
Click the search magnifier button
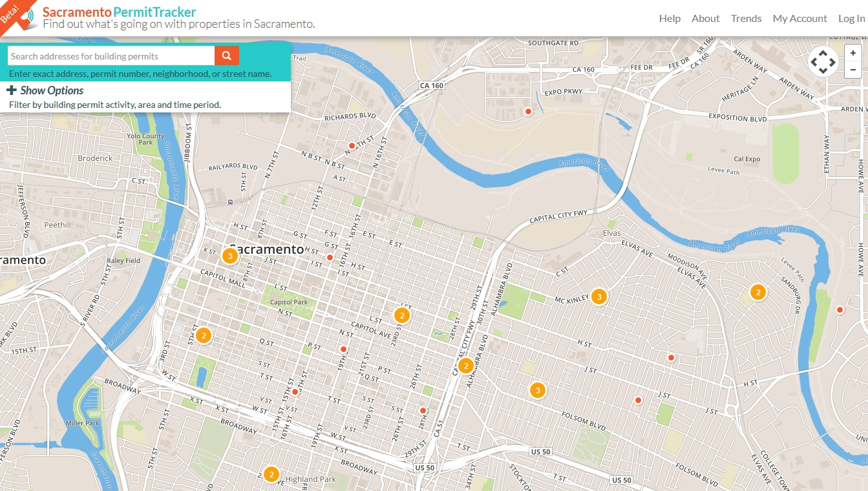coord(226,56)
